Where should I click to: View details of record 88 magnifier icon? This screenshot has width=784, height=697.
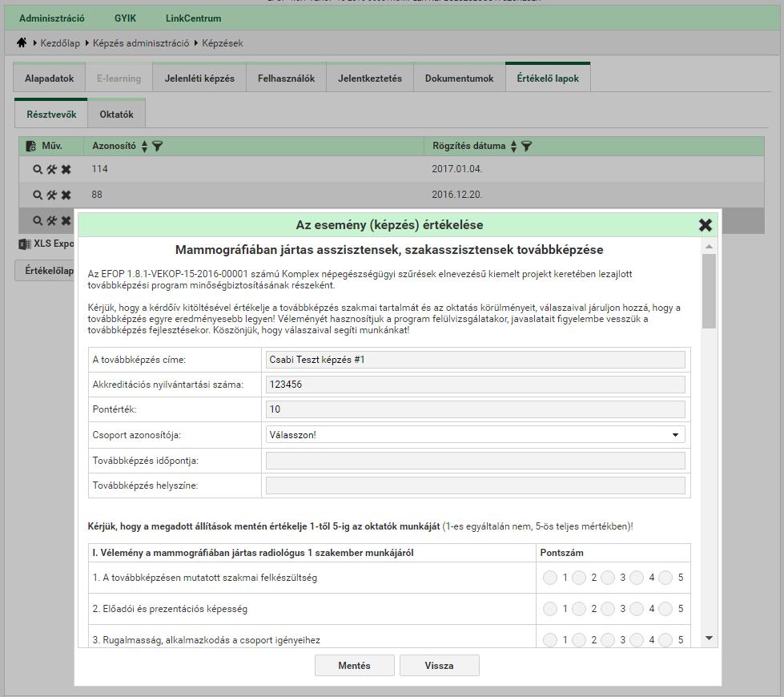click(38, 195)
